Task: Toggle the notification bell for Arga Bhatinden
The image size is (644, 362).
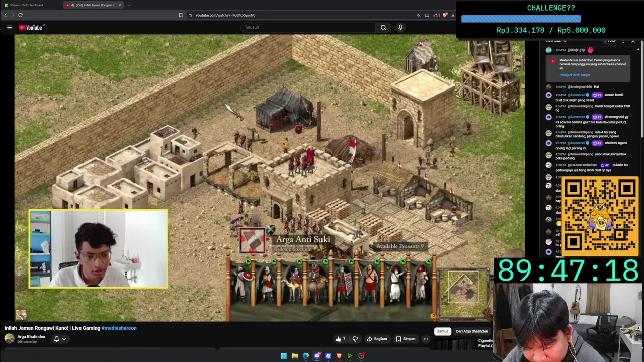Action: tap(56, 339)
